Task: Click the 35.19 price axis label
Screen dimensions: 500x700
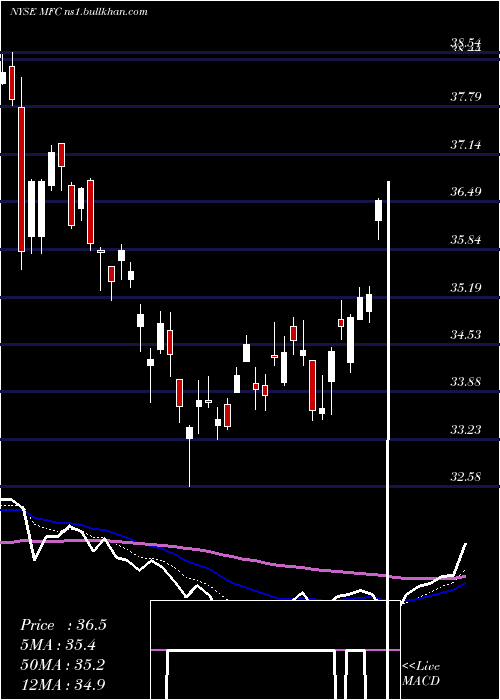Action: pyautogui.click(x=466, y=287)
